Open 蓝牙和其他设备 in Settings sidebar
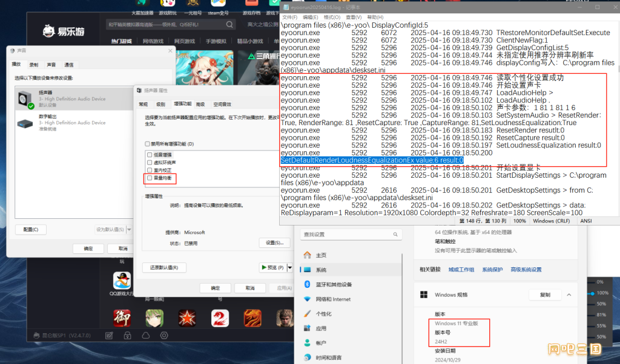 click(351, 285)
